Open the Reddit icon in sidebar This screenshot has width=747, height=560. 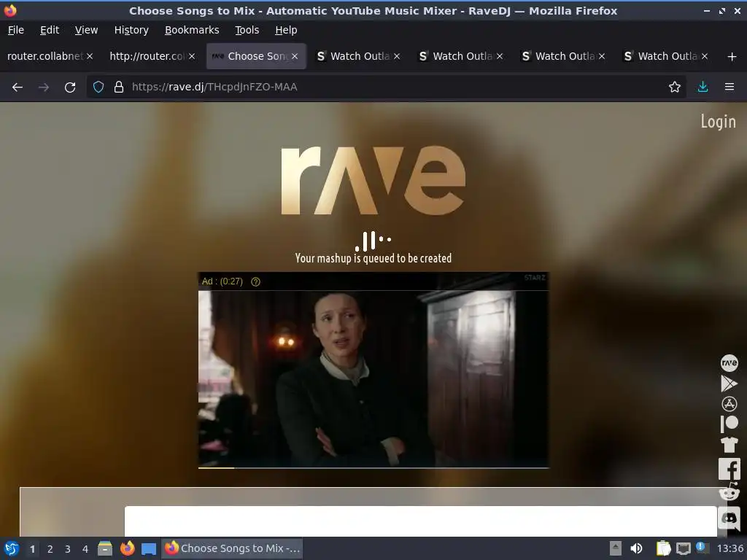pyautogui.click(x=729, y=492)
